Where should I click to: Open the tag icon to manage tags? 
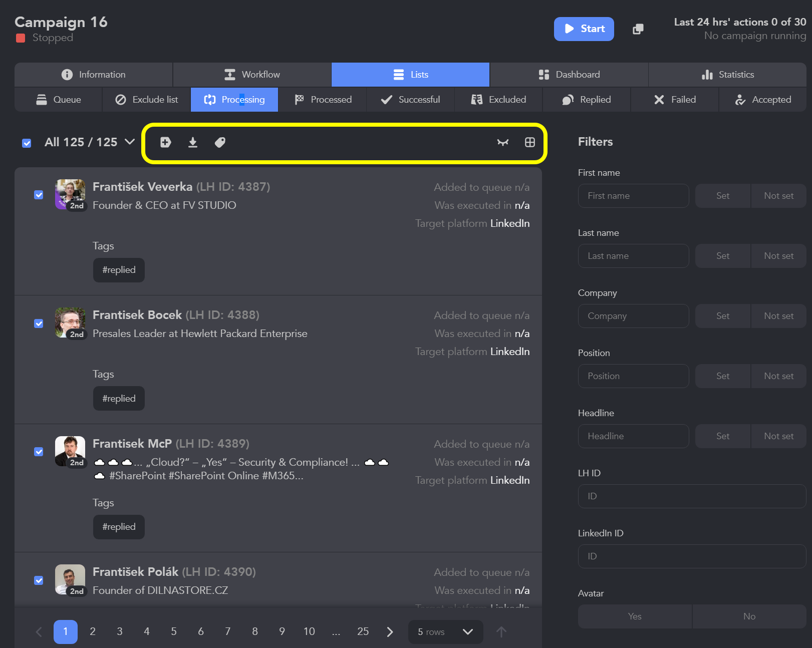pyautogui.click(x=220, y=142)
